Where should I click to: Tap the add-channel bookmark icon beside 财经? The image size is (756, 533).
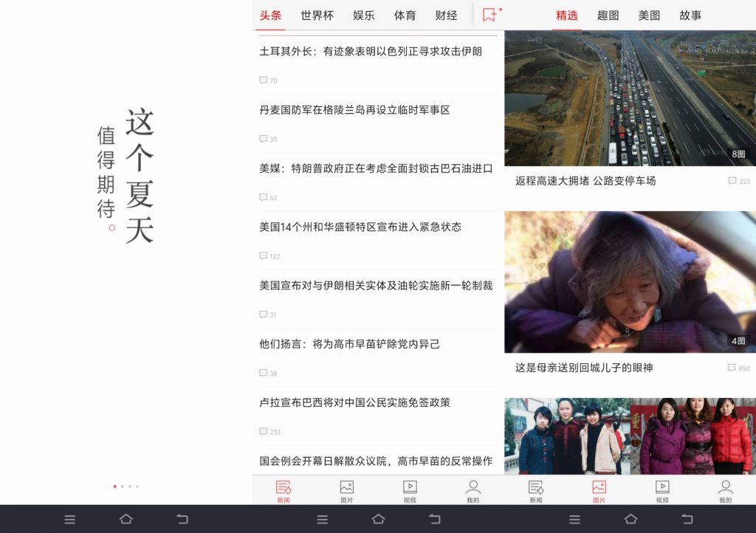pyautogui.click(x=489, y=15)
